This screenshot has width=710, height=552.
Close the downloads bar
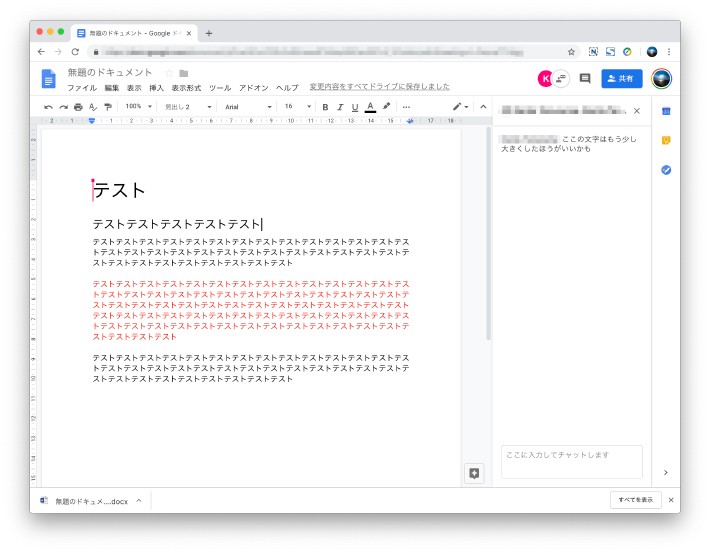[x=671, y=500]
